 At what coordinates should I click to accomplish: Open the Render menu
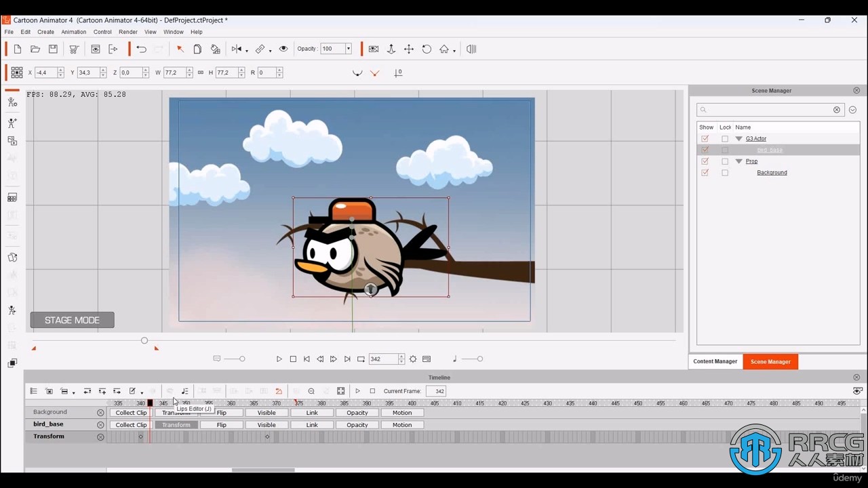(x=128, y=32)
